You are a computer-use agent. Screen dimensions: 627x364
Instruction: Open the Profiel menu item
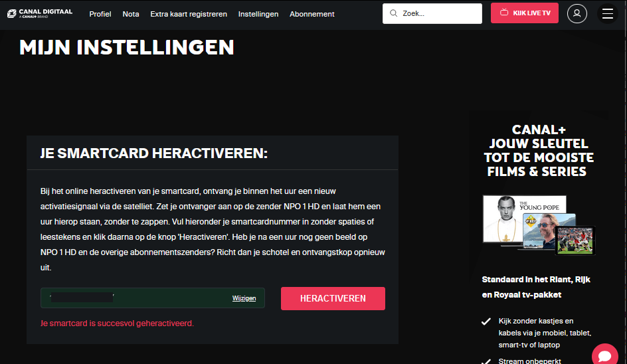pos(100,14)
